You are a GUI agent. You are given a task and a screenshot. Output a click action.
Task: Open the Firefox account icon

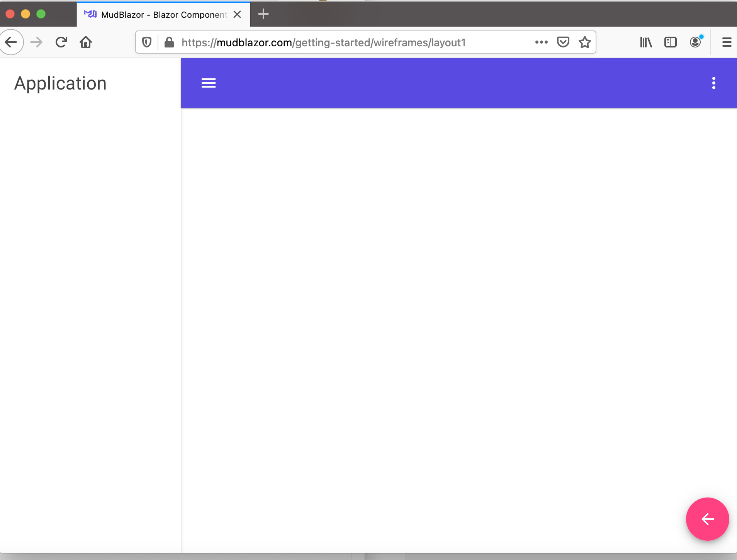click(696, 42)
